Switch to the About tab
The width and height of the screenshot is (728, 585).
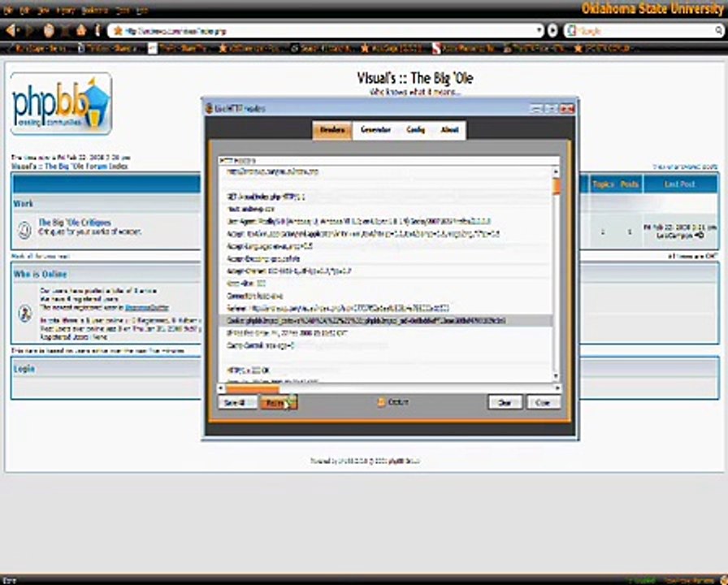(449, 130)
